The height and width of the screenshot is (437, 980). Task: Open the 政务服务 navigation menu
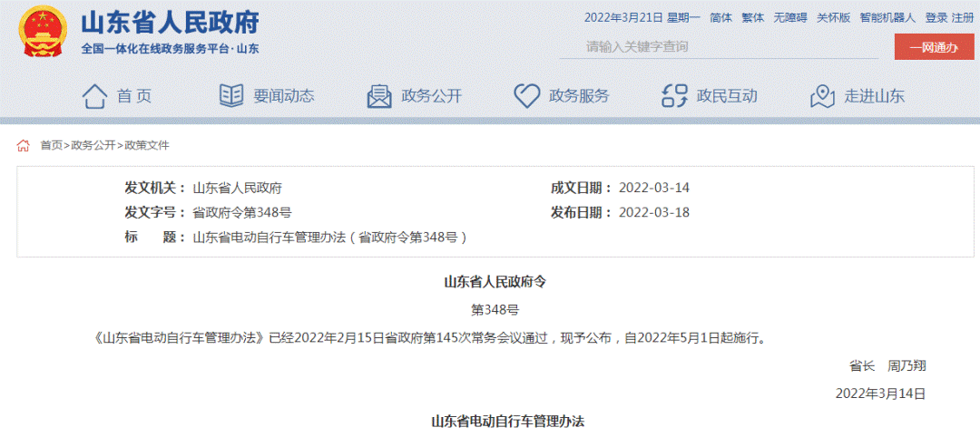click(x=579, y=96)
